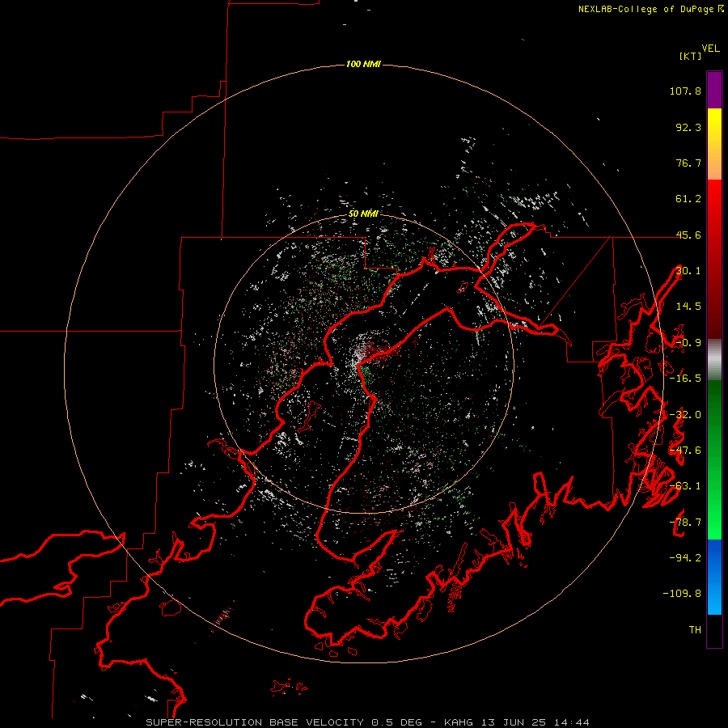Select the 45.6 legend value
Image resolution: width=728 pixels, height=728 pixels.
click(688, 235)
